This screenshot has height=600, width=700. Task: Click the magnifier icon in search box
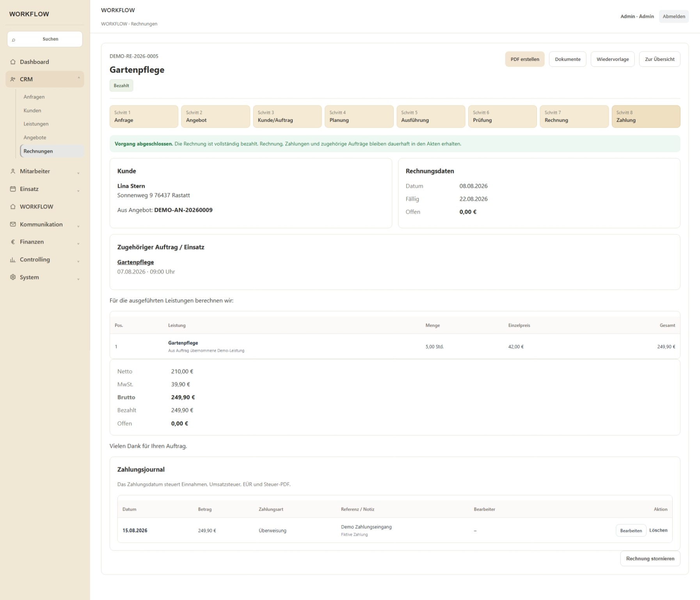[14, 39]
